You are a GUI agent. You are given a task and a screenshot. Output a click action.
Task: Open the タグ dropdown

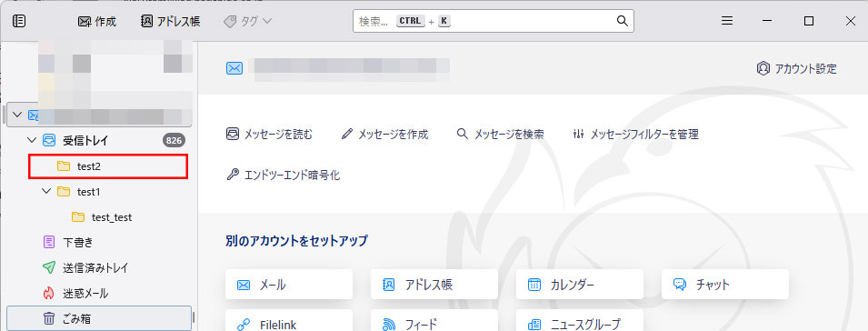click(x=247, y=22)
